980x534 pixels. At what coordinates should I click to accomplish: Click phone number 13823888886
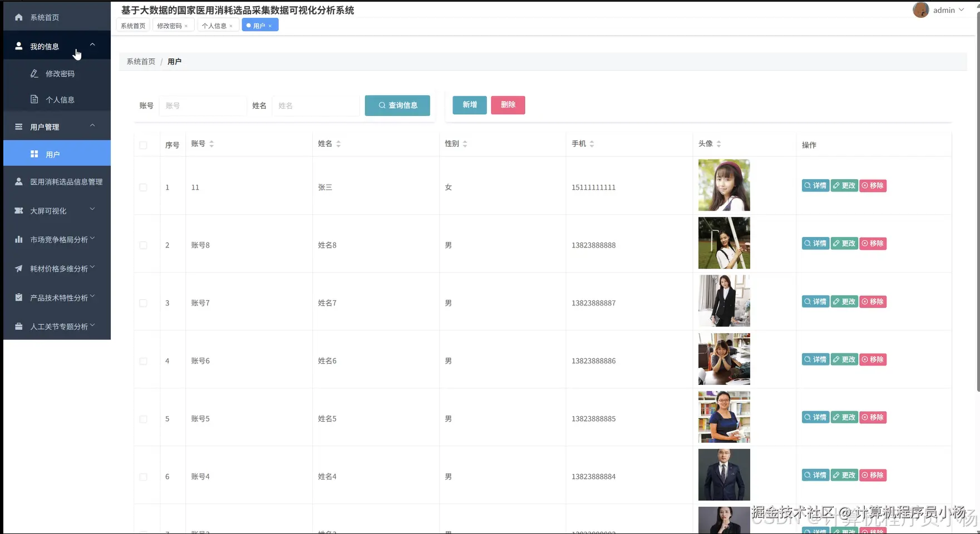tap(593, 361)
